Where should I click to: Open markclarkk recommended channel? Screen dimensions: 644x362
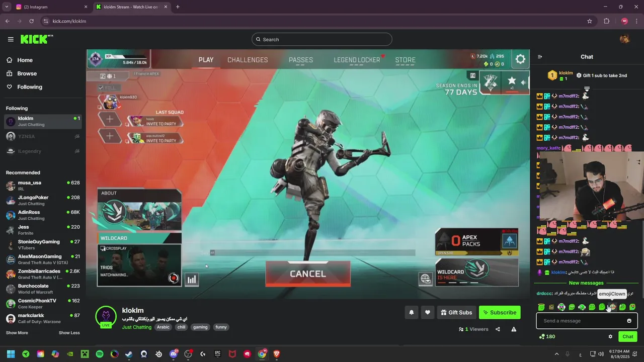(43, 318)
